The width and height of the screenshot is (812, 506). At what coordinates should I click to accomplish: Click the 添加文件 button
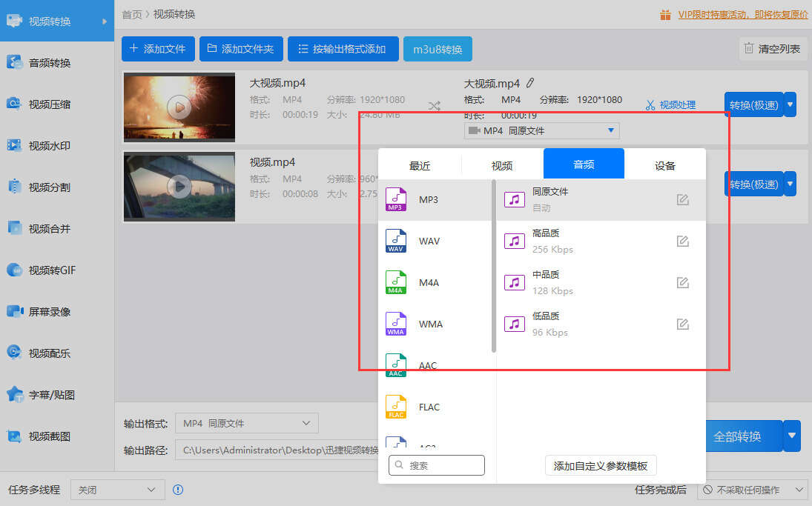pos(159,49)
